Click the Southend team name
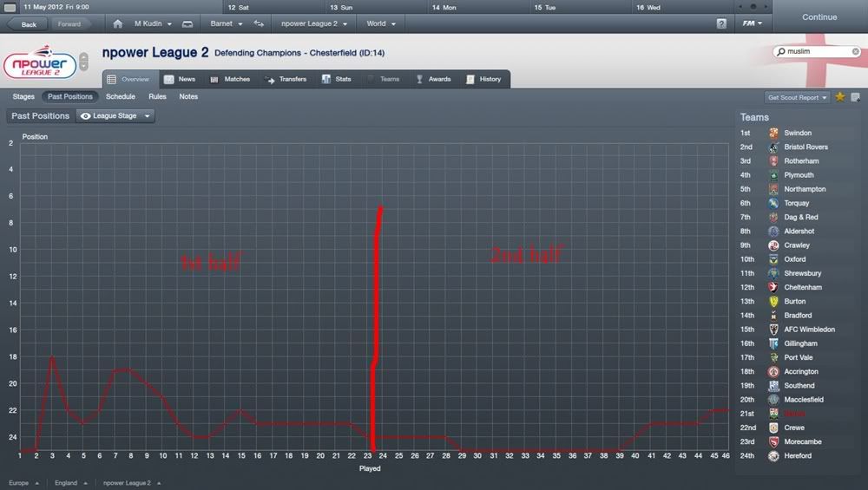 click(799, 385)
